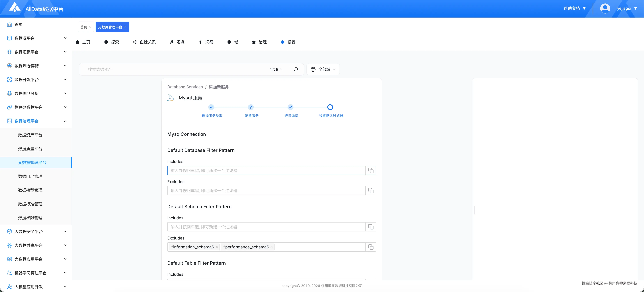644x292 pixels.
Task: Copy Database Excludes filter icon
Action: pos(371,191)
